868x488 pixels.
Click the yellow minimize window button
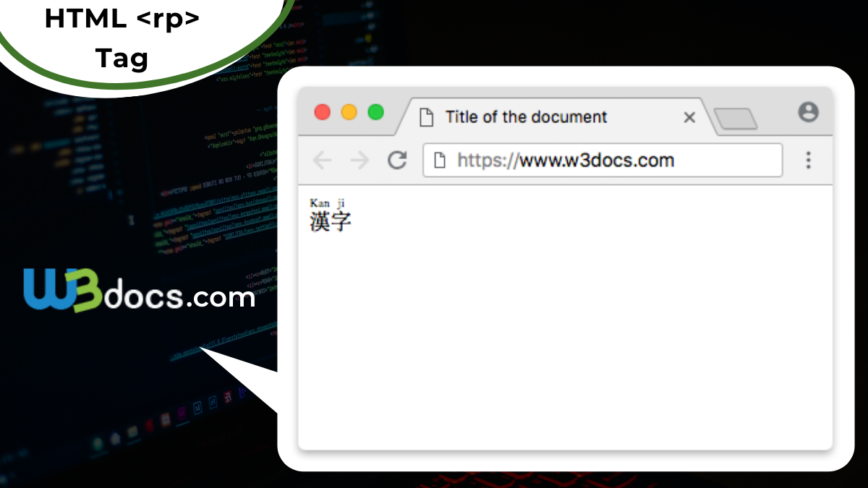[349, 112]
